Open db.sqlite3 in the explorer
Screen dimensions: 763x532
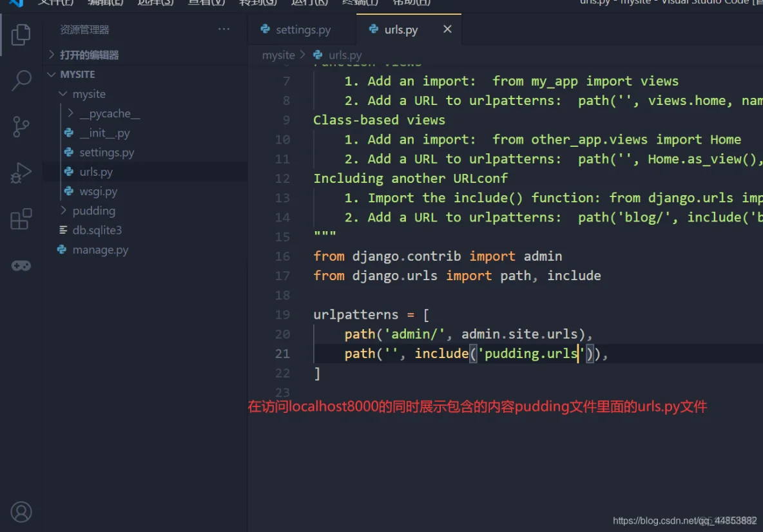pyautogui.click(x=145, y=230)
